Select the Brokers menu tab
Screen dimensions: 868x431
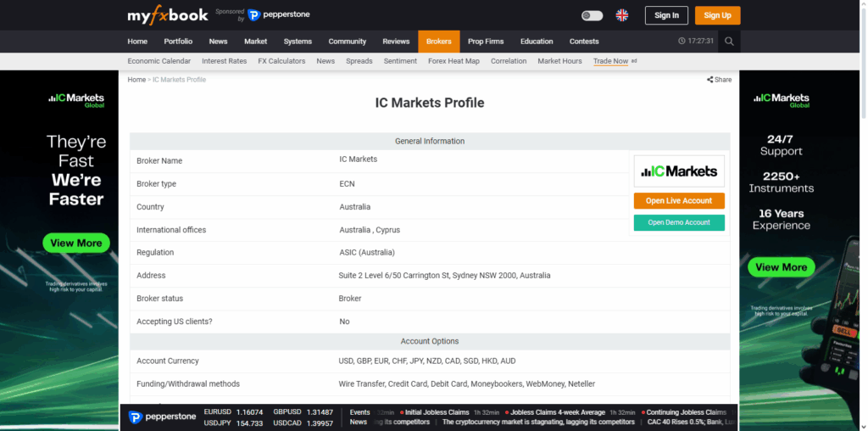coord(439,42)
